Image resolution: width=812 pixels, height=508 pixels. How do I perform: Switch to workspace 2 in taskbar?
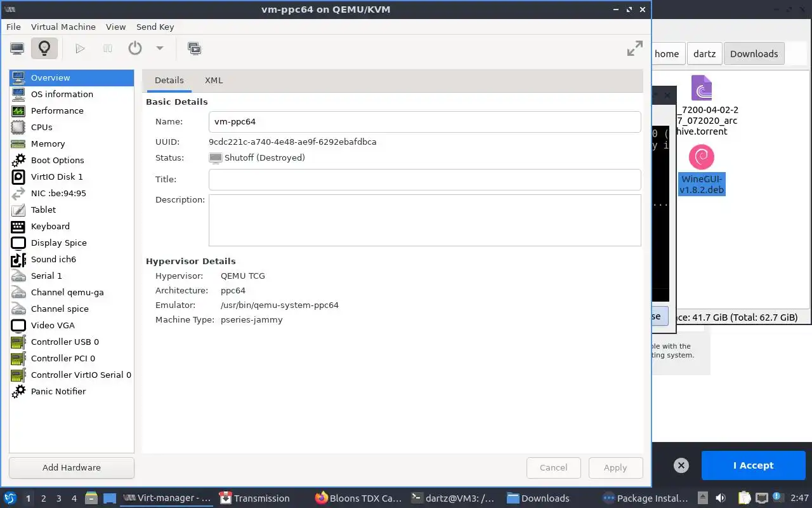click(44, 498)
